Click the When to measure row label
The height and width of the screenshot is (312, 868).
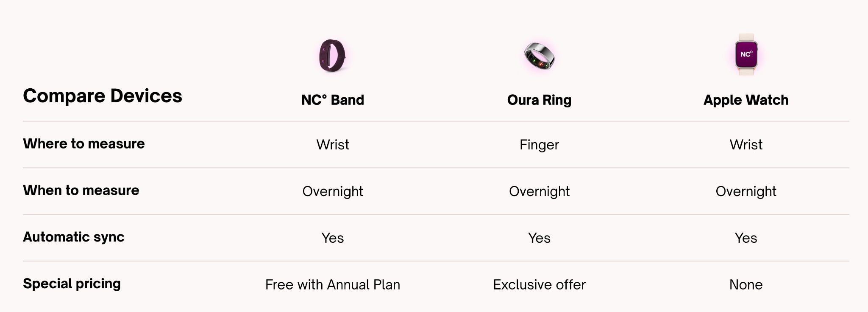pyautogui.click(x=81, y=191)
